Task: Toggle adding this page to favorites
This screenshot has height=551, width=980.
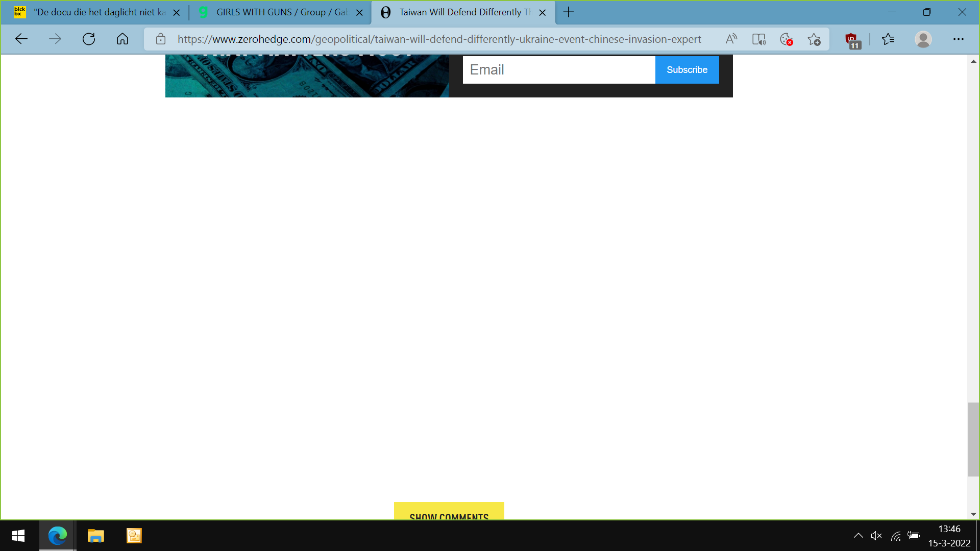Action: [x=814, y=39]
